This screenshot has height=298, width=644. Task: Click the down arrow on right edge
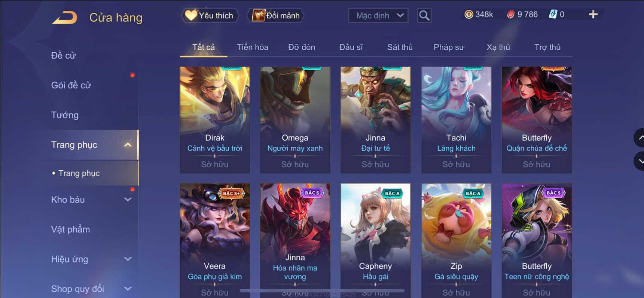(640, 161)
